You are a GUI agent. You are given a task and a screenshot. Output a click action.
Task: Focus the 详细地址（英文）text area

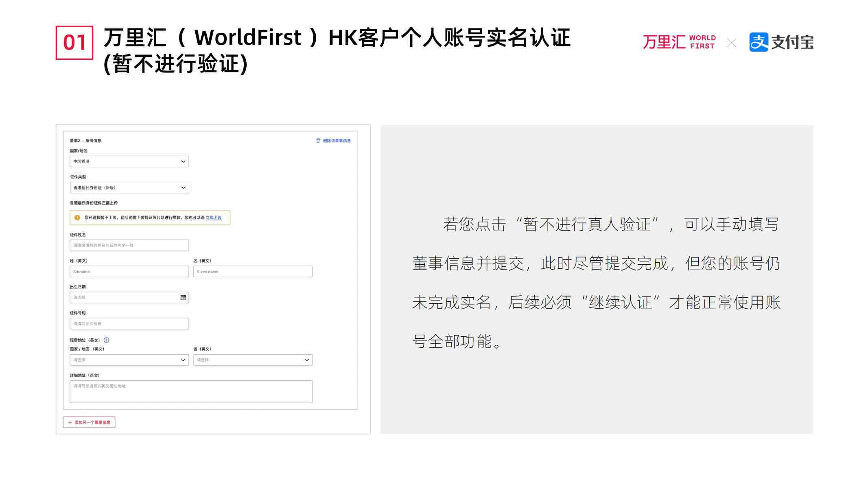point(191,392)
